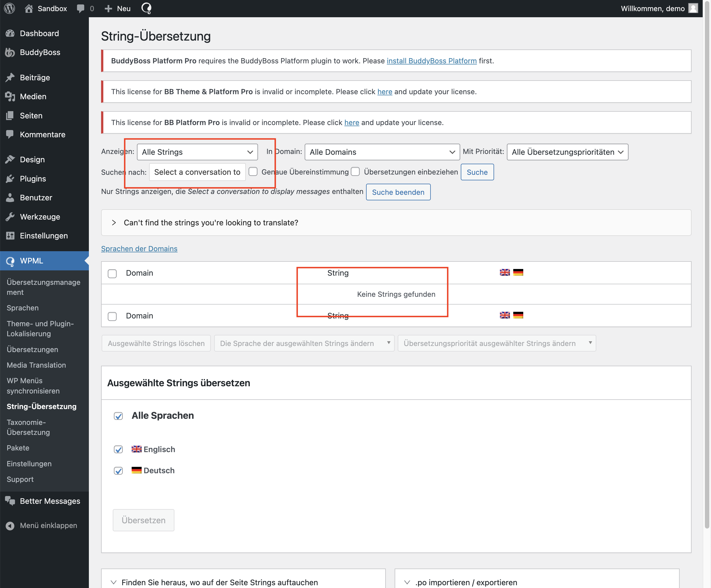Enable Genaue Übereinstimmung checkbox
Viewport: 711px width, 588px height.
tap(253, 172)
